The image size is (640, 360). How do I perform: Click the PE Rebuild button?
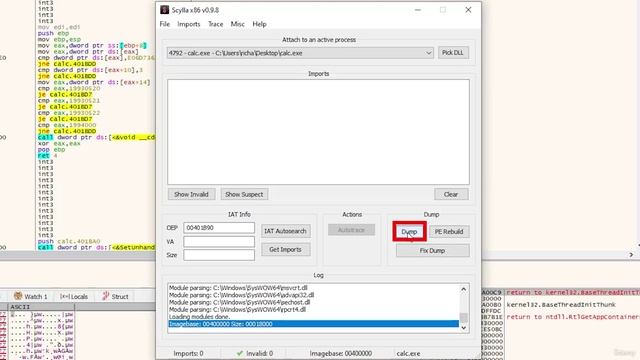tap(449, 231)
